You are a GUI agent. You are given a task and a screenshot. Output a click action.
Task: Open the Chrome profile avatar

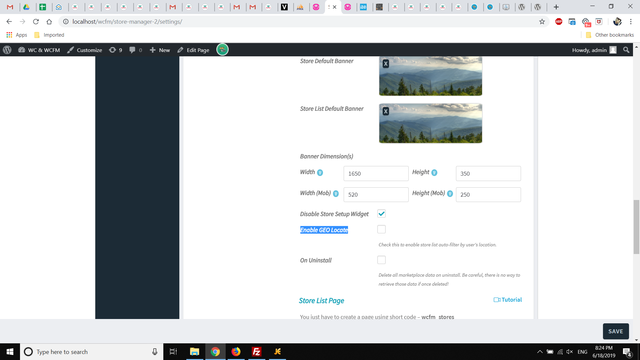pos(617,22)
